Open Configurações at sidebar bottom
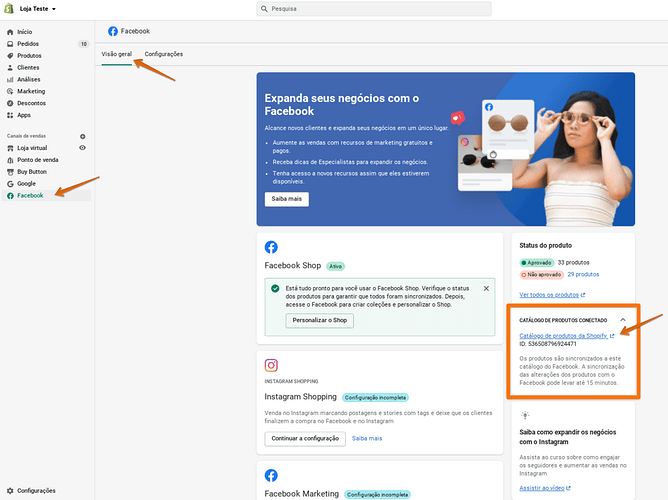The height and width of the screenshot is (500, 668). [x=36, y=491]
